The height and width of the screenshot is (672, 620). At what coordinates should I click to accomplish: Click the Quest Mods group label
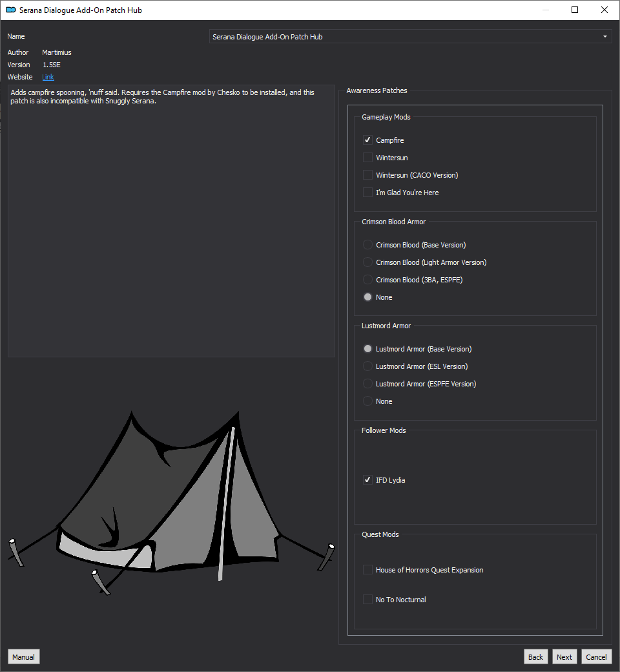[380, 534]
